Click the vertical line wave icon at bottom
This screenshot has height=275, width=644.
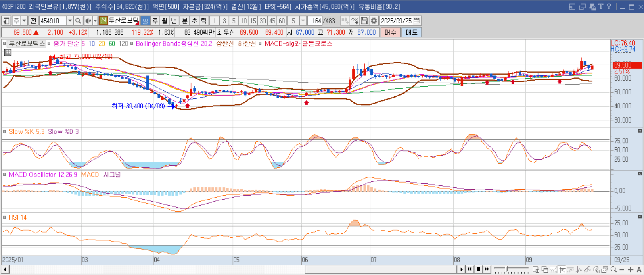coord(579,269)
